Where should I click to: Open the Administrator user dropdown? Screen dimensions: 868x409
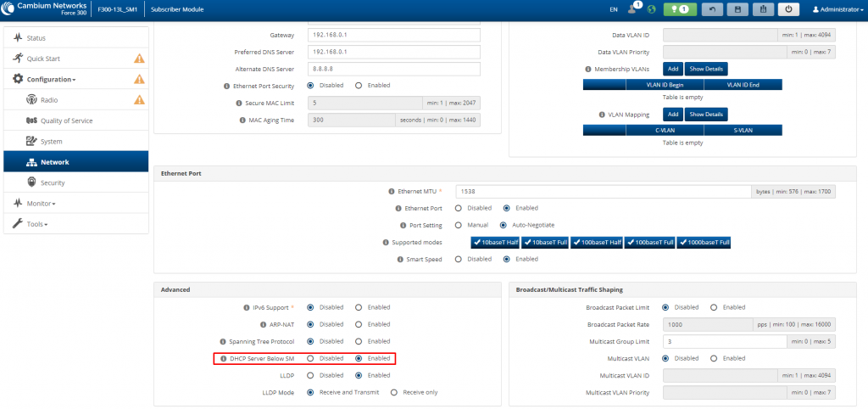tap(836, 9)
